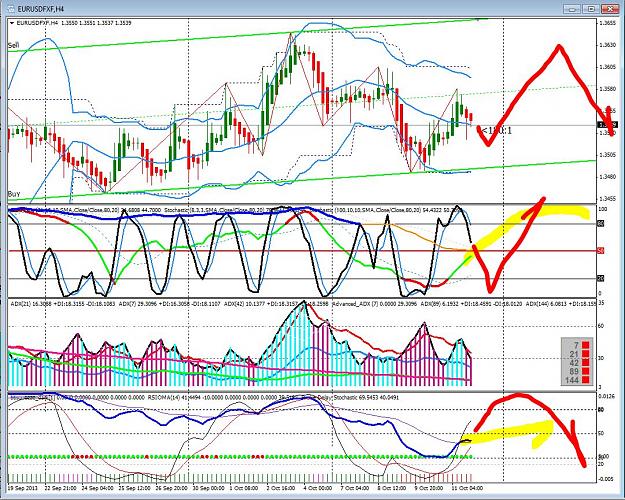Click the 1.3605 price axis label
Viewport: 625px width, 500px height.
click(x=607, y=67)
